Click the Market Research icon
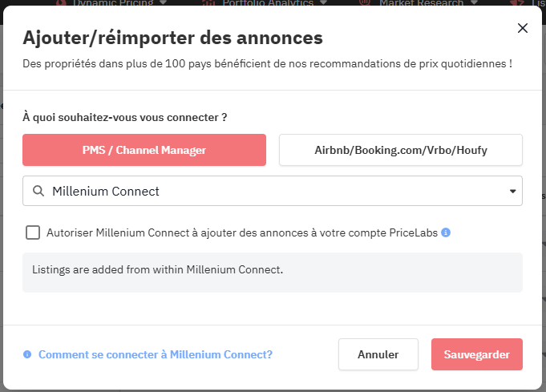This screenshot has height=392, width=546. pos(365,2)
